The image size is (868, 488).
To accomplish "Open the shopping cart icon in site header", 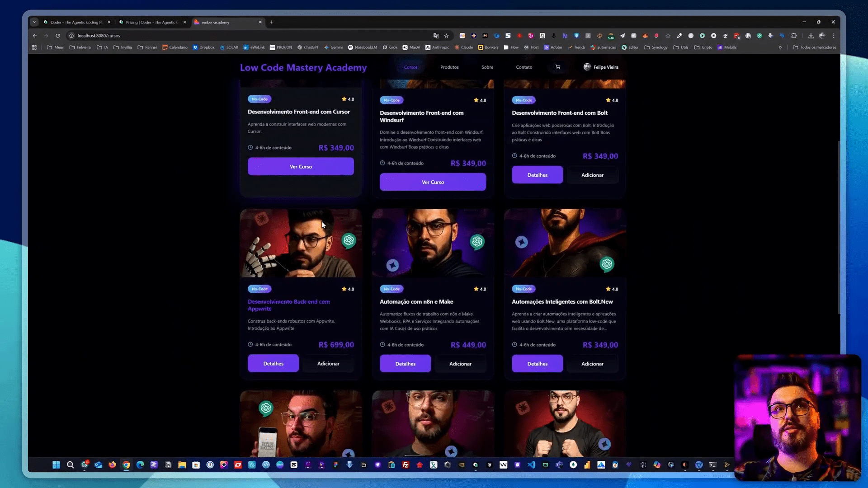I will point(558,67).
